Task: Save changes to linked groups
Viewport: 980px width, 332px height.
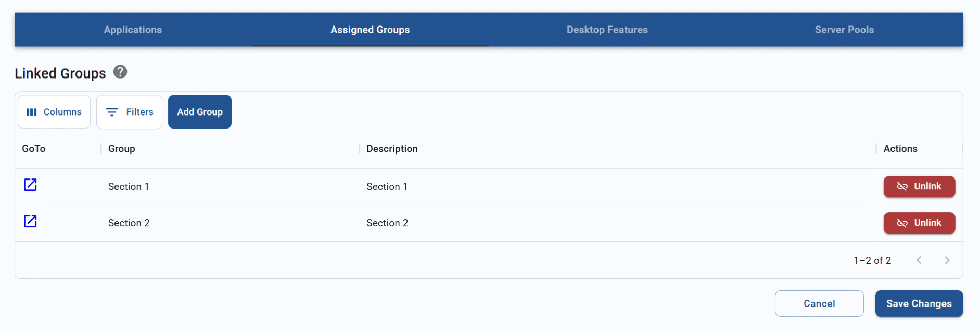Action: (x=919, y=303)
